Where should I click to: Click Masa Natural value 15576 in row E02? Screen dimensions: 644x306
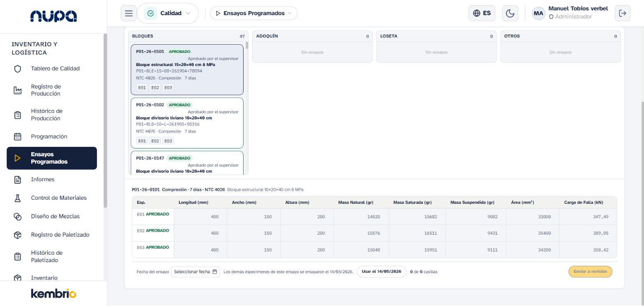[361, 233]
